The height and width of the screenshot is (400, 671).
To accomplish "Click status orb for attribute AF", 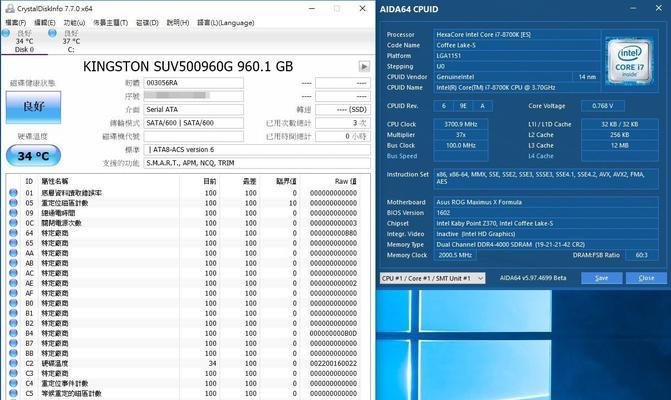I will pos(13,293).
